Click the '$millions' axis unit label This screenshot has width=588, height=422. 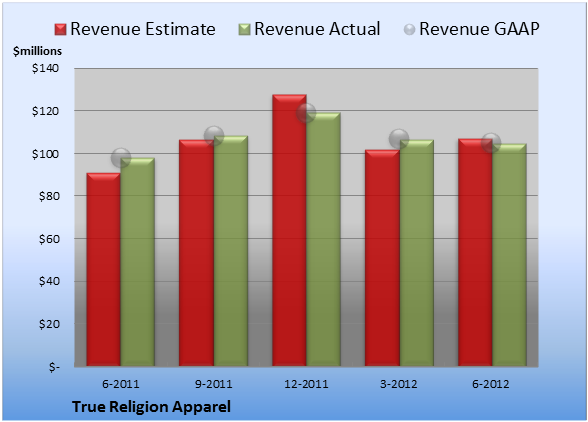click(37, 51)
